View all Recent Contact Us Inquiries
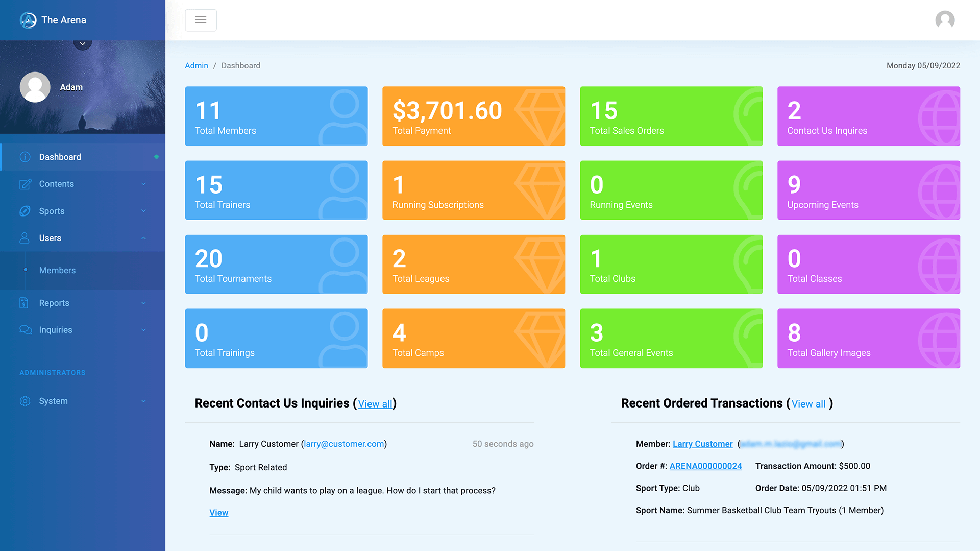Screen dimensions: 980x551 (x=375, y=404)
